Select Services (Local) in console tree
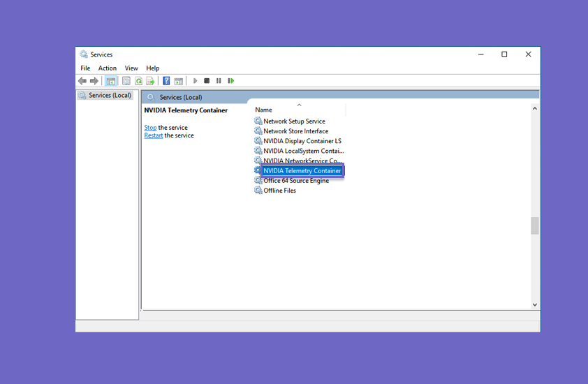 pos(105,95)
